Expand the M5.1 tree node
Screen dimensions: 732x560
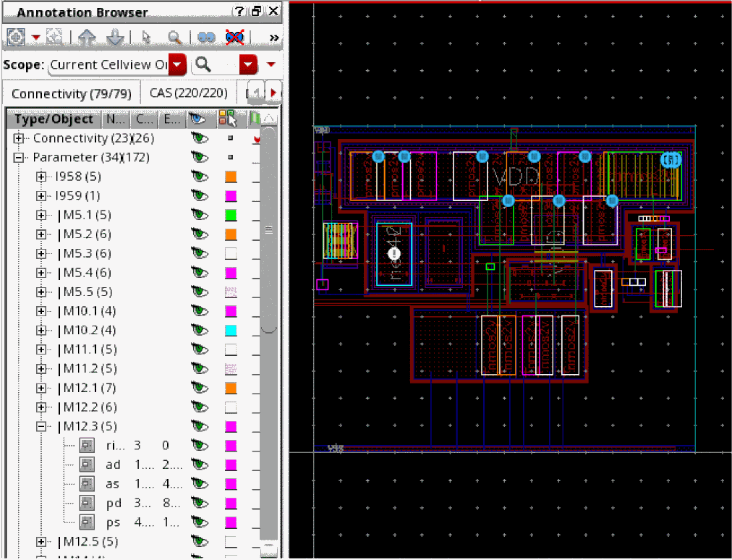click(42, 215)
